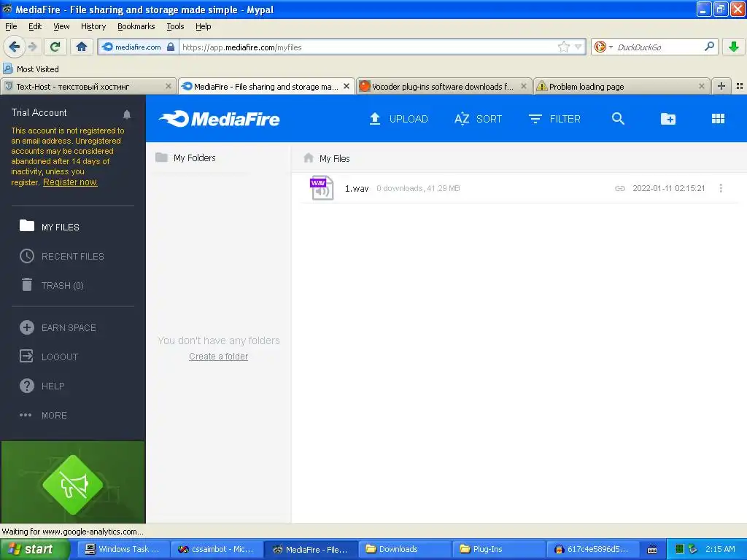Open the SORT options
Viewport: 747px width, 560px height.
click(478, 119)
